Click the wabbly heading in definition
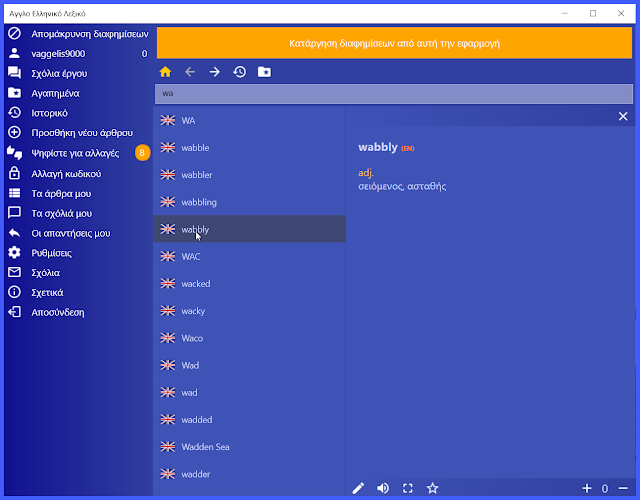 (x=378, y=147)
